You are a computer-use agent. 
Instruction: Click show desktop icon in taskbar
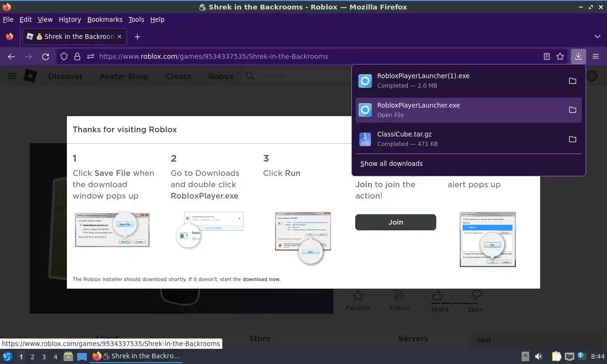(x=82, y=356)
